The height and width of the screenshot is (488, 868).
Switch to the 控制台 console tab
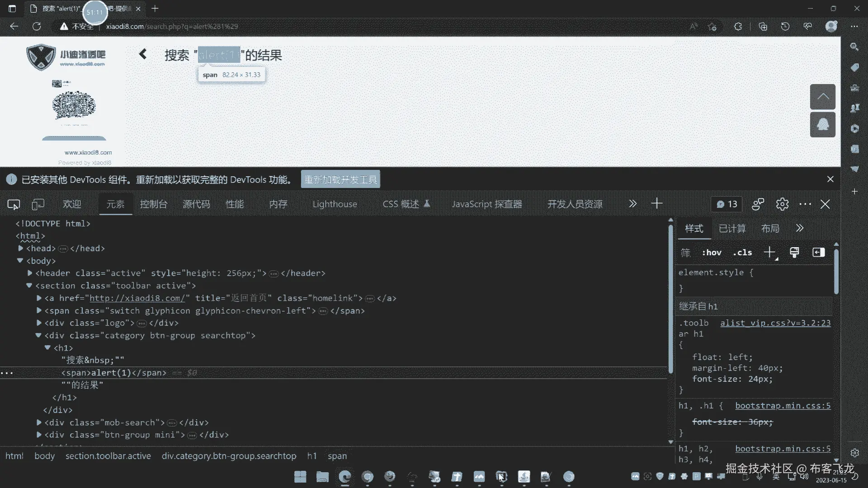point(154,204)
